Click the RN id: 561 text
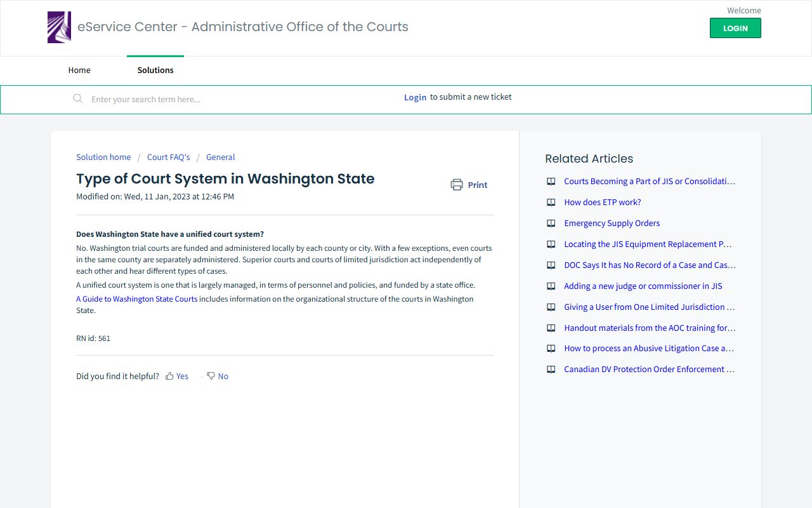This screenshot has width=812, height=508. [93, 338]
